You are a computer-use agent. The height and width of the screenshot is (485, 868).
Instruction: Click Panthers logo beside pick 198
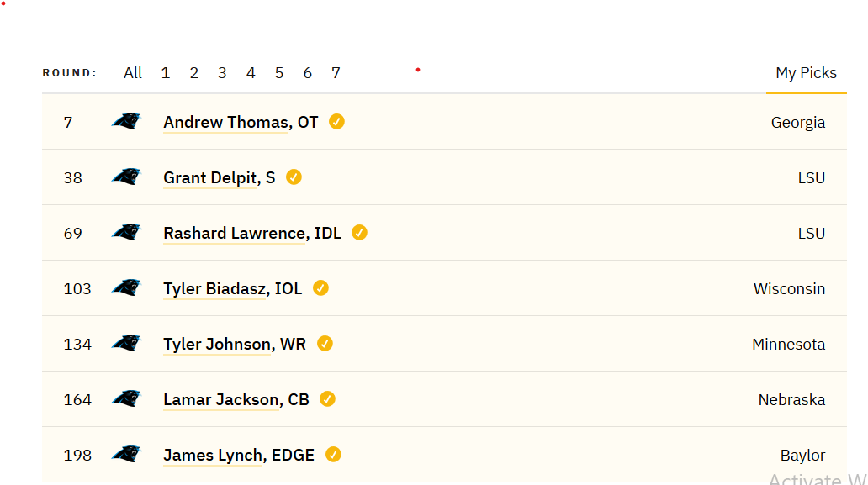[126, 454]
